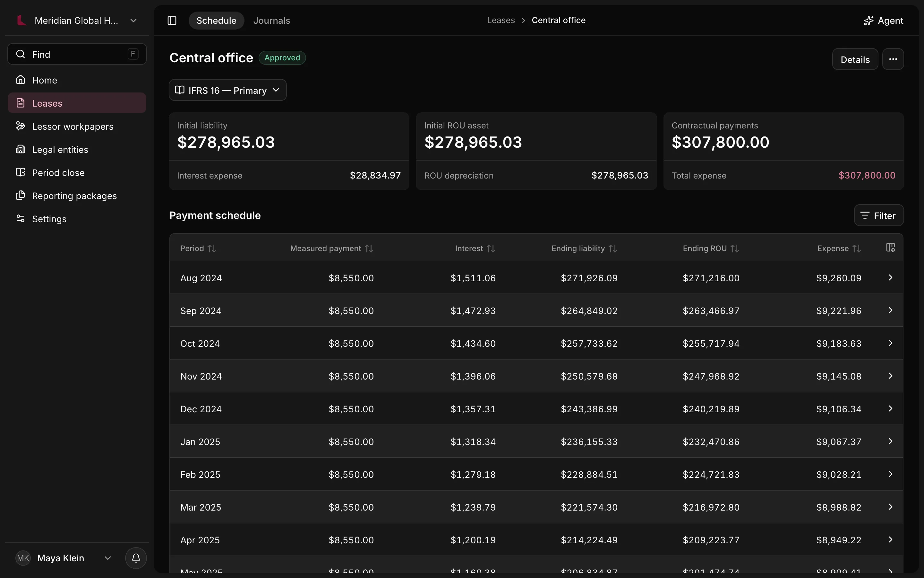This screenshot has width=924, height=578.
Task: Open the three-dot more options menu
Action: [x=893, y=59]
